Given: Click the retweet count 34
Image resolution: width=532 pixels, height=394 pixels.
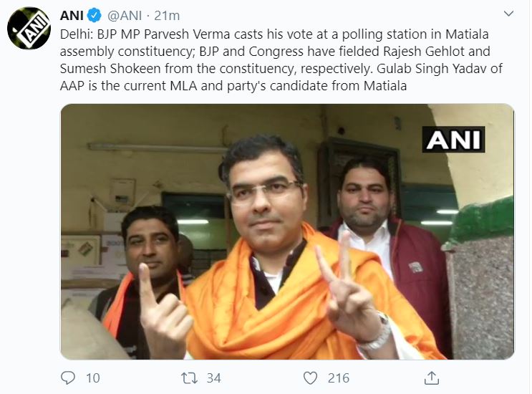Looking at the screenshot, I should [x=213, y=378].
